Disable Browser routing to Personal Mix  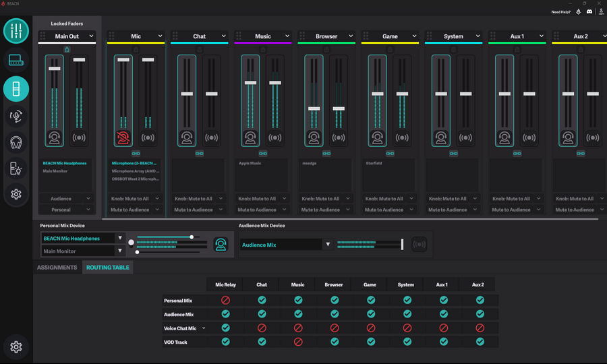[335, 300]
